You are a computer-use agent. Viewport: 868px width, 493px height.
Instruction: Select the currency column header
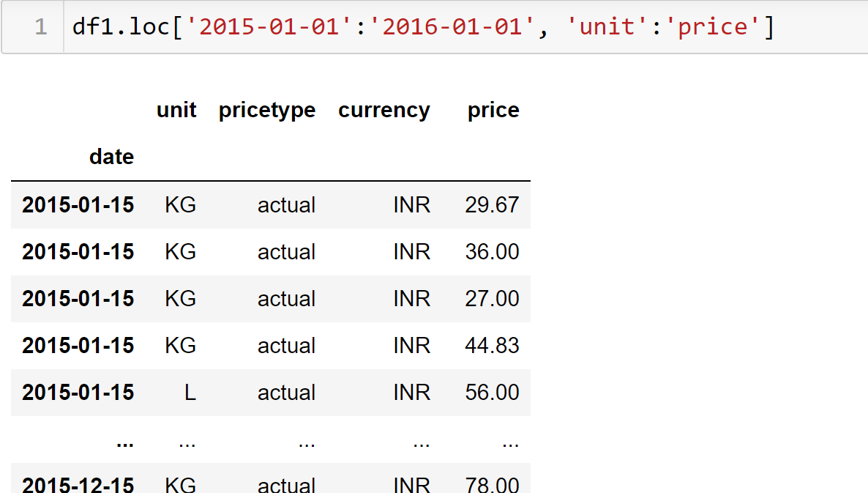pyautogui.click(x=384, y=110)
